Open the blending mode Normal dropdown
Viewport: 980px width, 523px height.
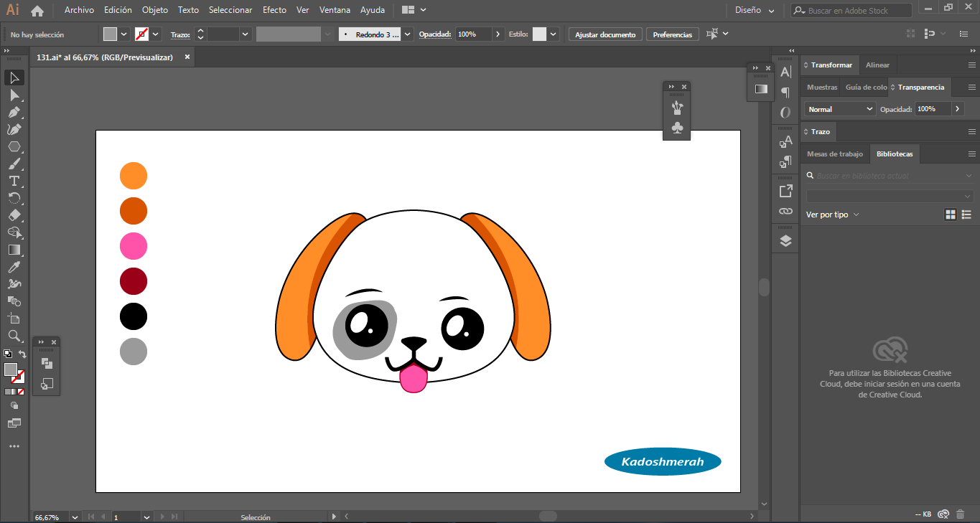[x=840, y=109]
